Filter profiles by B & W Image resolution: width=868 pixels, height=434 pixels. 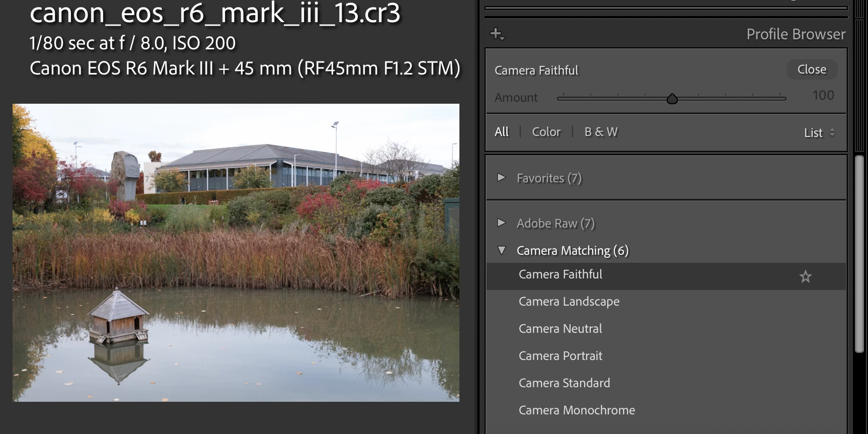pos(601,132)
